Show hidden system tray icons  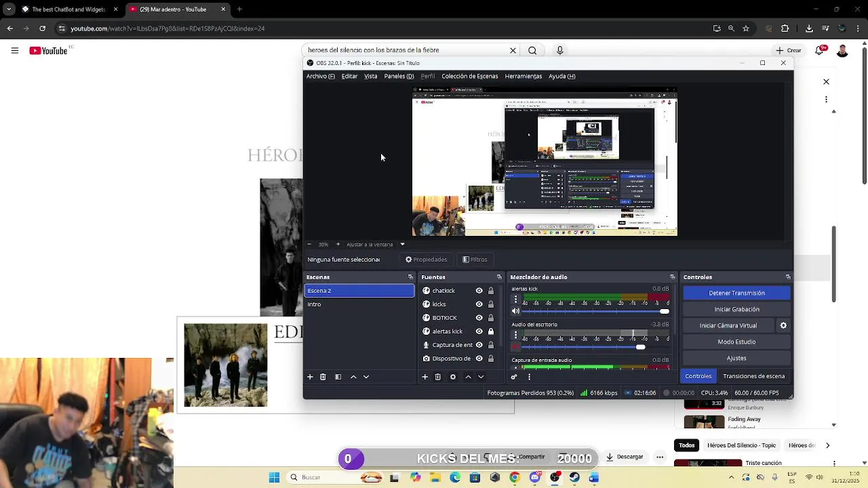[731, 477]
